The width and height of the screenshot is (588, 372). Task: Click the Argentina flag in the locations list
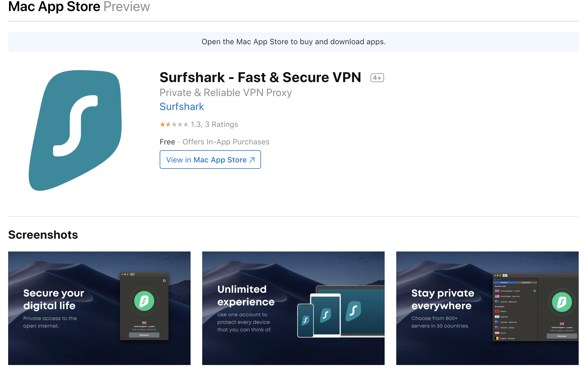[497, 317]
